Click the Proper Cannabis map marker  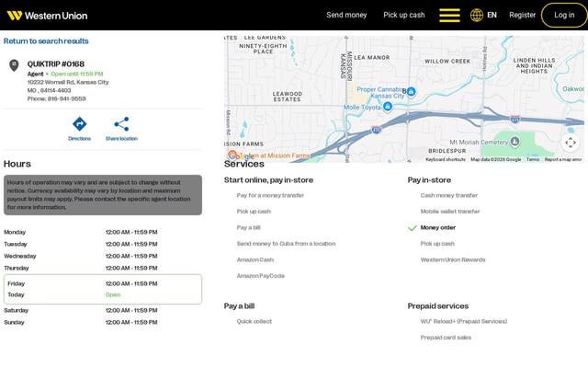412,91
